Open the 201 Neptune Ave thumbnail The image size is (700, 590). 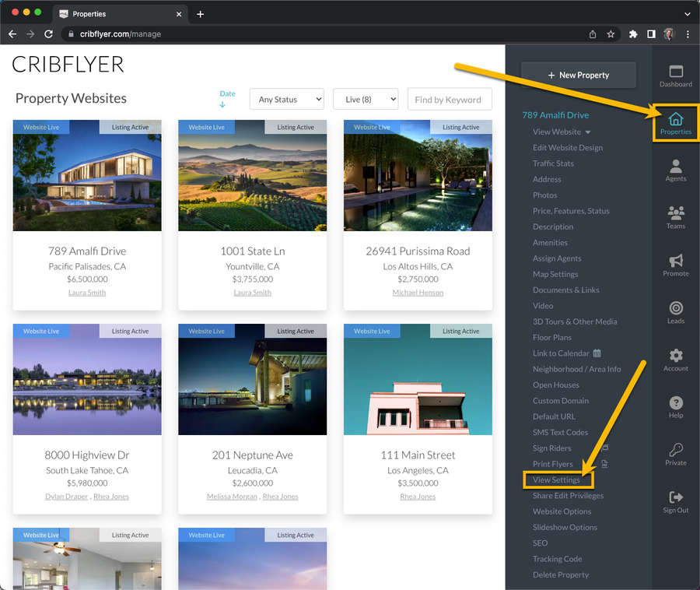click(253, 380)
